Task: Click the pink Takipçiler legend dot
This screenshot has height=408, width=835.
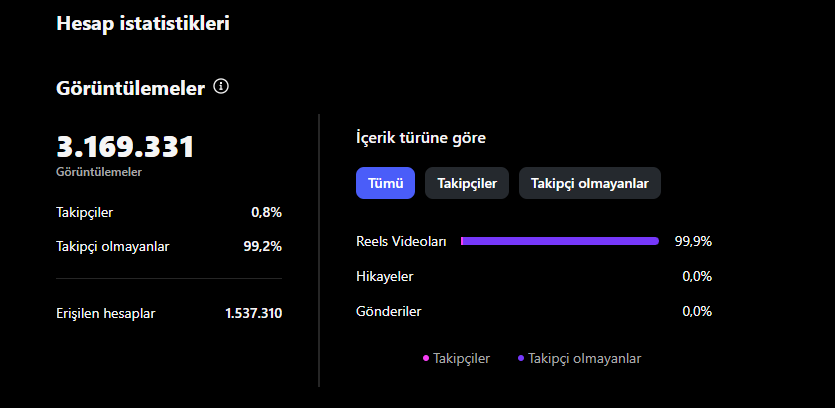Action: coord(425,358)
